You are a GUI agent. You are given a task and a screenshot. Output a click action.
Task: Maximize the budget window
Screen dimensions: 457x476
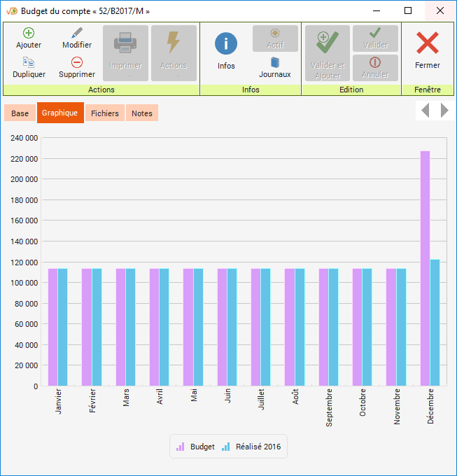point(408,11)
